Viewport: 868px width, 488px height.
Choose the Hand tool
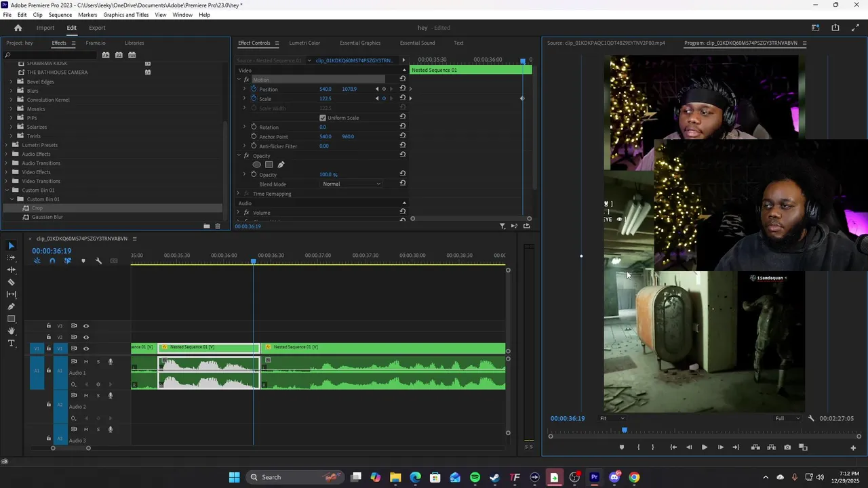11,331
